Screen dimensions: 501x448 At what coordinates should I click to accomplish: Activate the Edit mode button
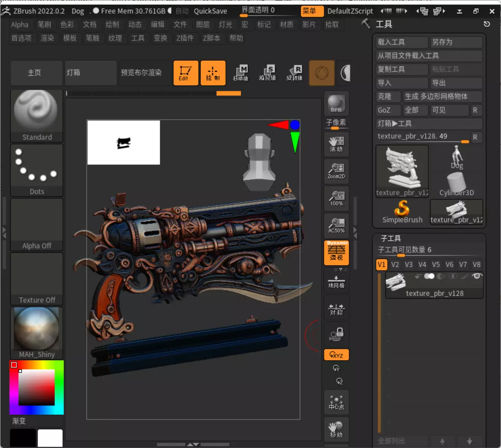[186, 73]
